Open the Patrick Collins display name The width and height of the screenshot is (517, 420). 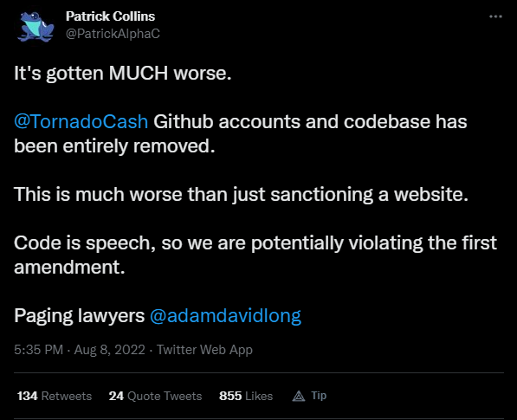110,16
